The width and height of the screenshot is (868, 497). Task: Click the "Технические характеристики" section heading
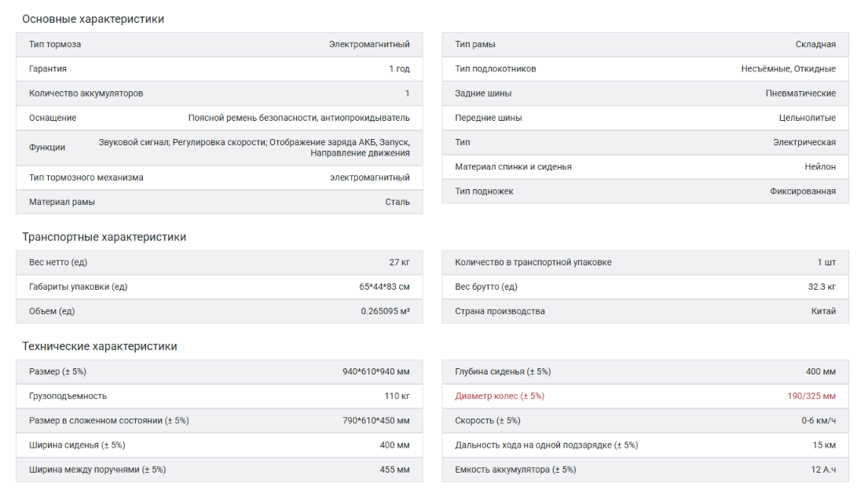(99, 346)
